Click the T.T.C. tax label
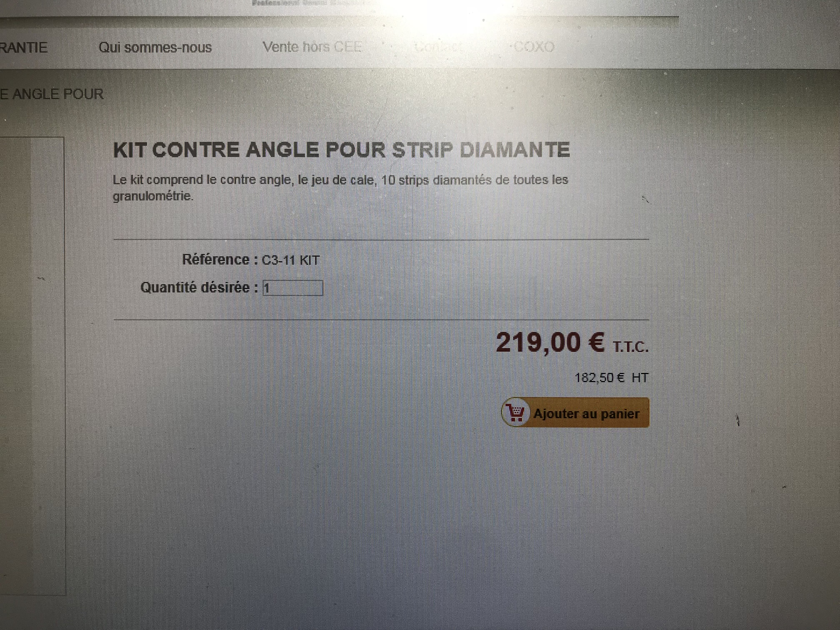840x630 pixels. [630, 347]
